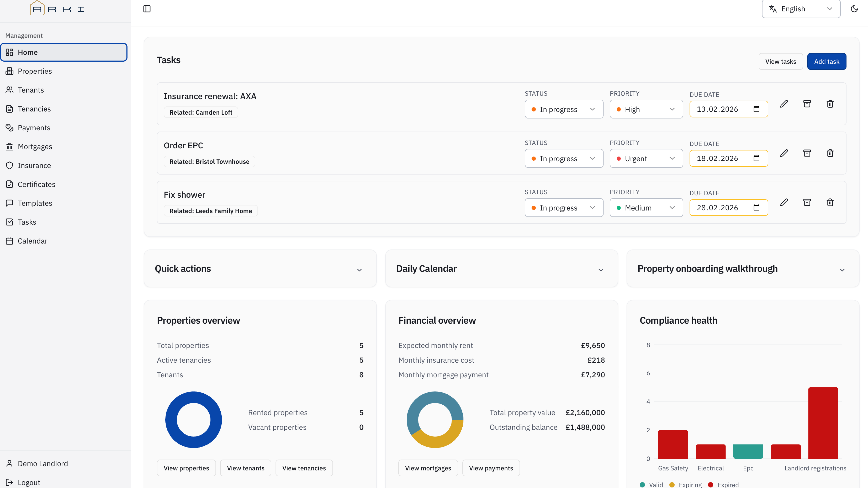Delete the Insurance renewal: AXA task
This screenshot has height=488, width=868.
tap(830, 104)
